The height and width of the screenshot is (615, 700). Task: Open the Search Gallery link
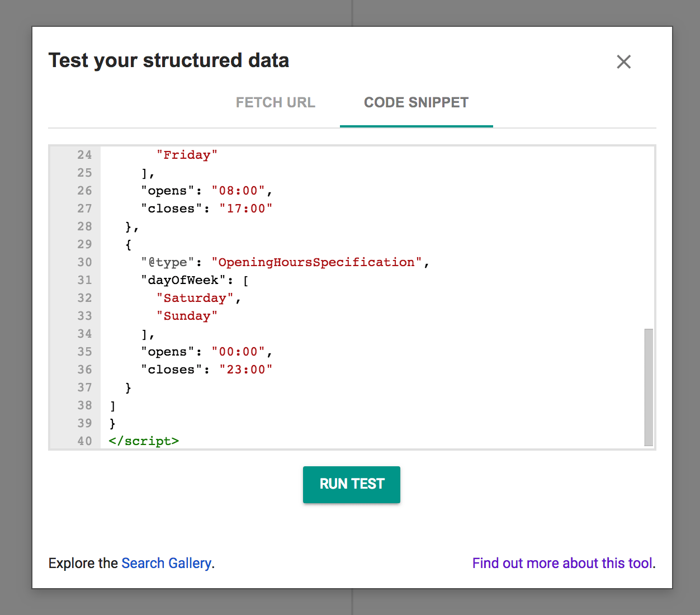[x=167, y=563]
